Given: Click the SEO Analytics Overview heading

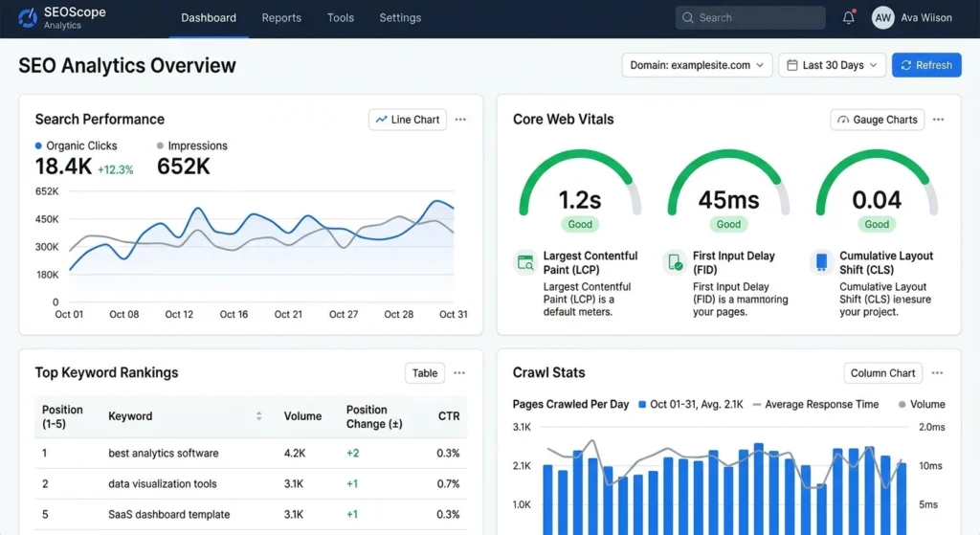Looking at the screenshot, I should pos(127,66).
